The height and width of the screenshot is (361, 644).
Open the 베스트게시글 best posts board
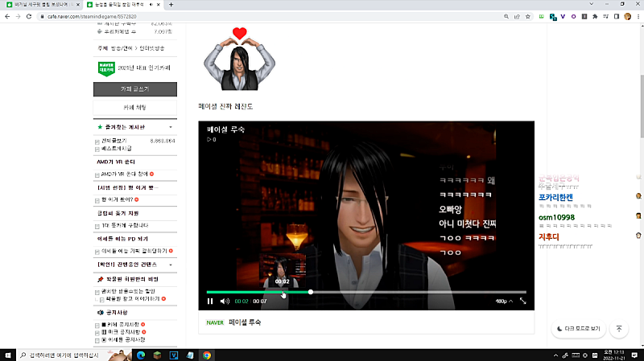pyautogui.click(x=116, y=149)
